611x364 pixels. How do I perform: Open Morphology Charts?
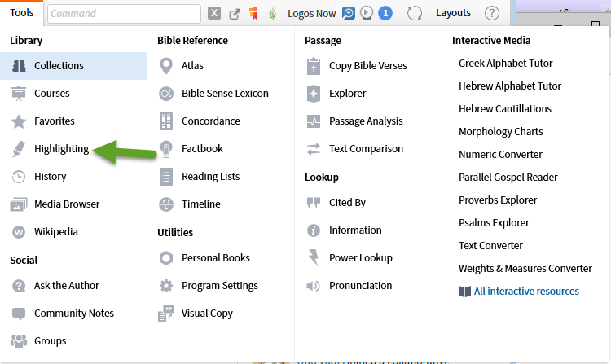501,132
